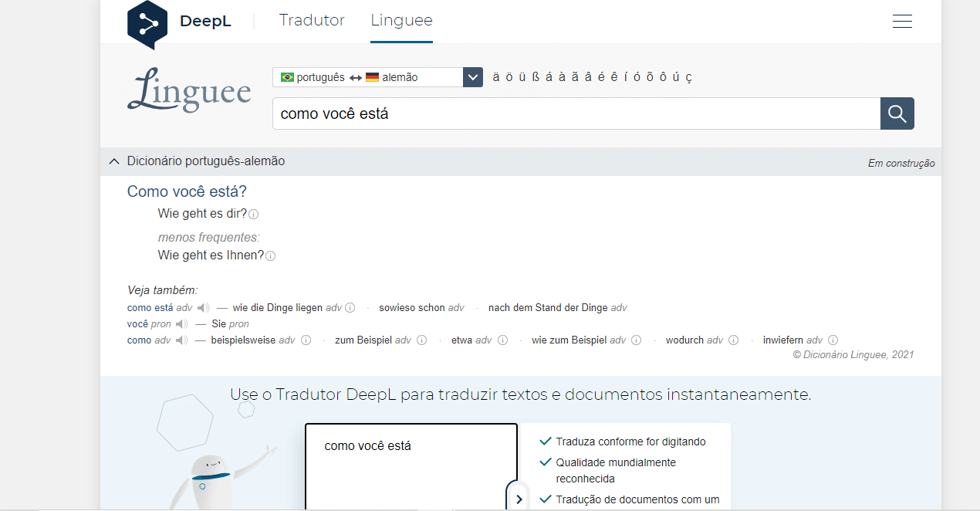Open the hamburger menu
Image resolution: width=980 pixels, height=511 pixels.
[902, 21]
